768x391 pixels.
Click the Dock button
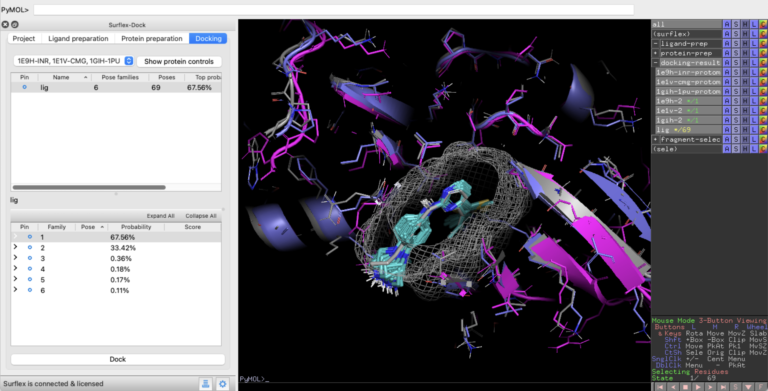[118, 359]
